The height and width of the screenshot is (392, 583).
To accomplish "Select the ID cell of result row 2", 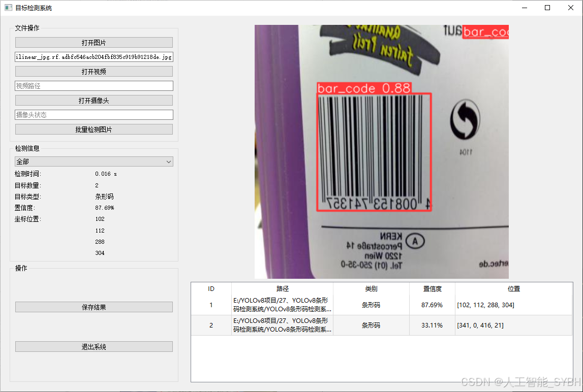I will tap(211, 325).
